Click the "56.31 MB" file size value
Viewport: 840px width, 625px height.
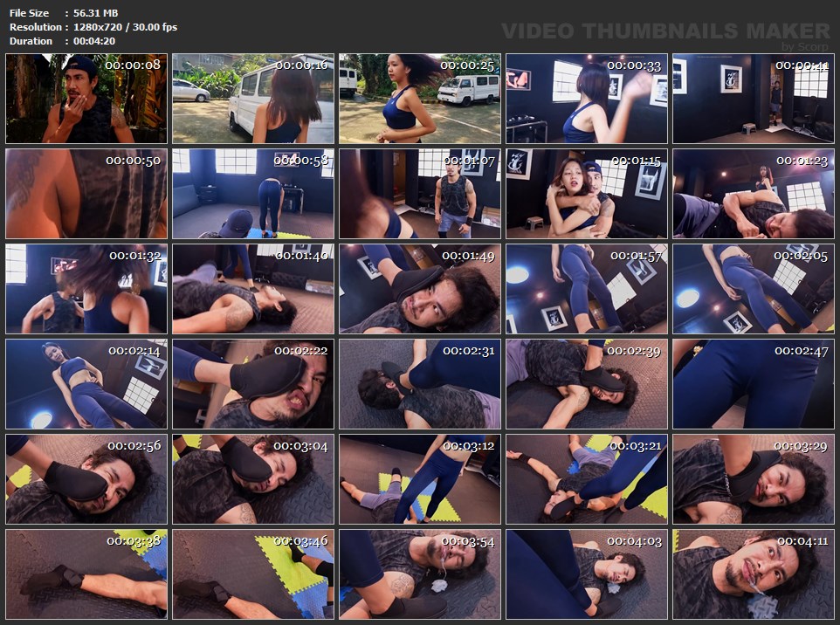(x=96, y=13)
